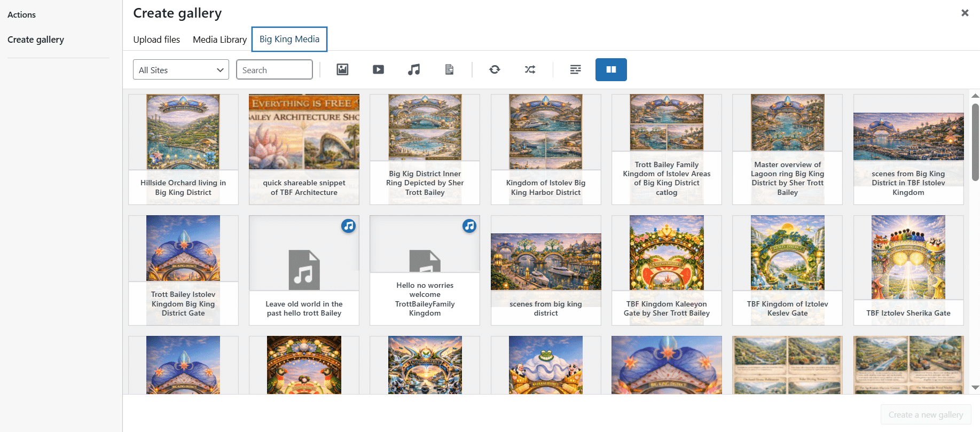This screenshot has height=432, width=980.
Task: Filter media by document icon
Action: click(449, 69)
